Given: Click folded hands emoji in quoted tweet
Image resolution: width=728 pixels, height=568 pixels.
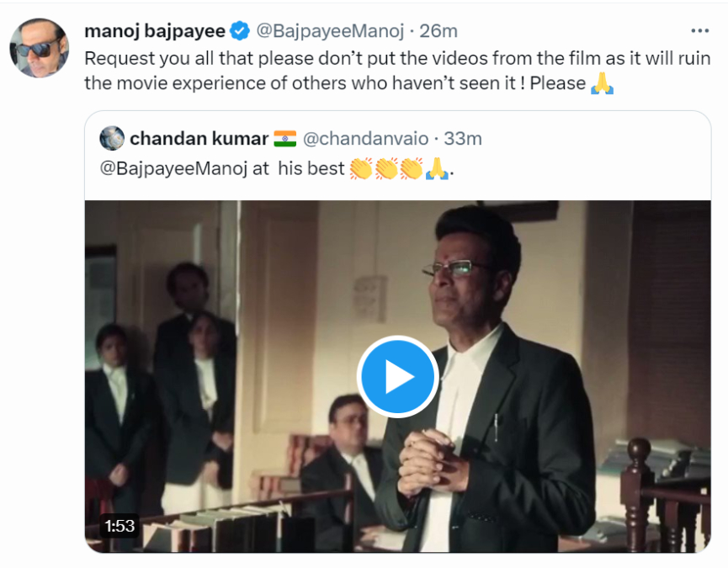Looking at the screenshot, I should 436,169.
